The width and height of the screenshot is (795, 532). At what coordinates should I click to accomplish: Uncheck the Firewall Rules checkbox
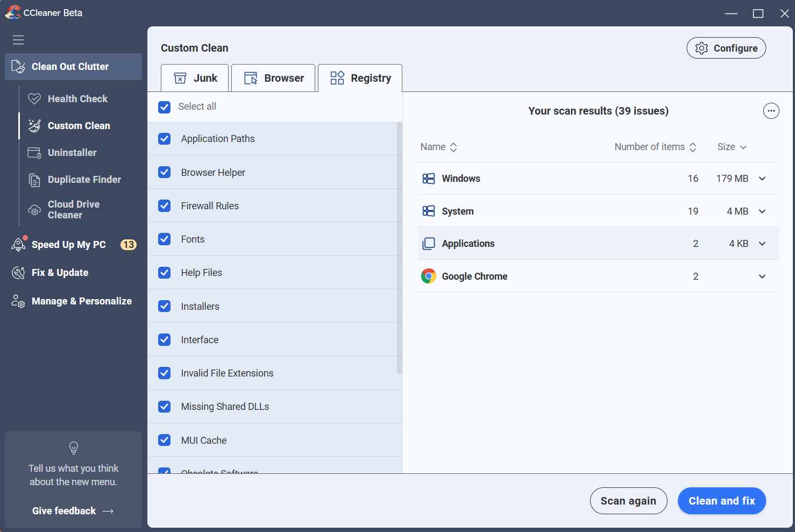click(x=165, y=206)
